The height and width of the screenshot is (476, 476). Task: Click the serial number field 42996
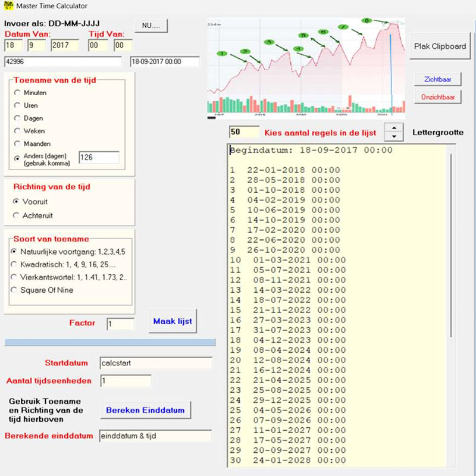tap(63, 62)
